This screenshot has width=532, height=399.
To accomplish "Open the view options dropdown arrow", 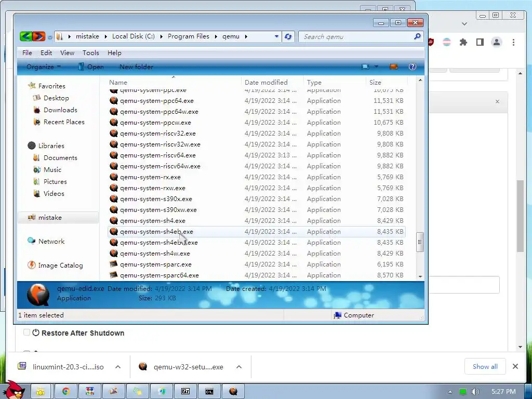I will pyautogui.click(x=376, y=66).
